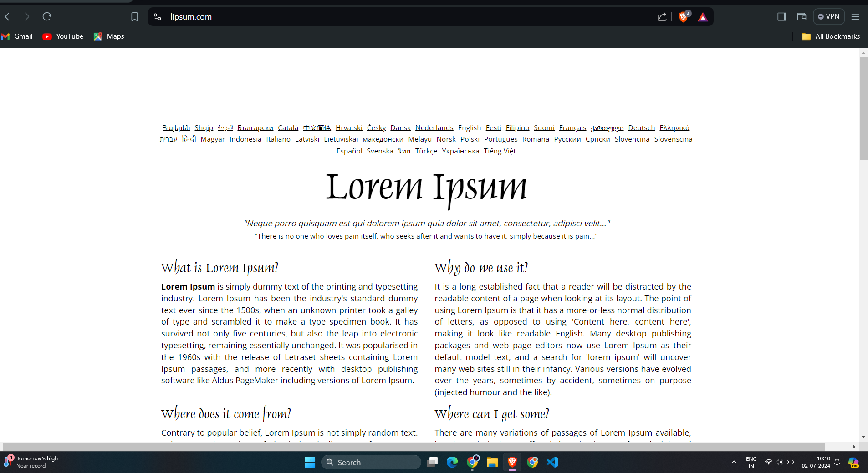Share this page
This screenshot has height=473, width=868.
(x=662, y=16)
